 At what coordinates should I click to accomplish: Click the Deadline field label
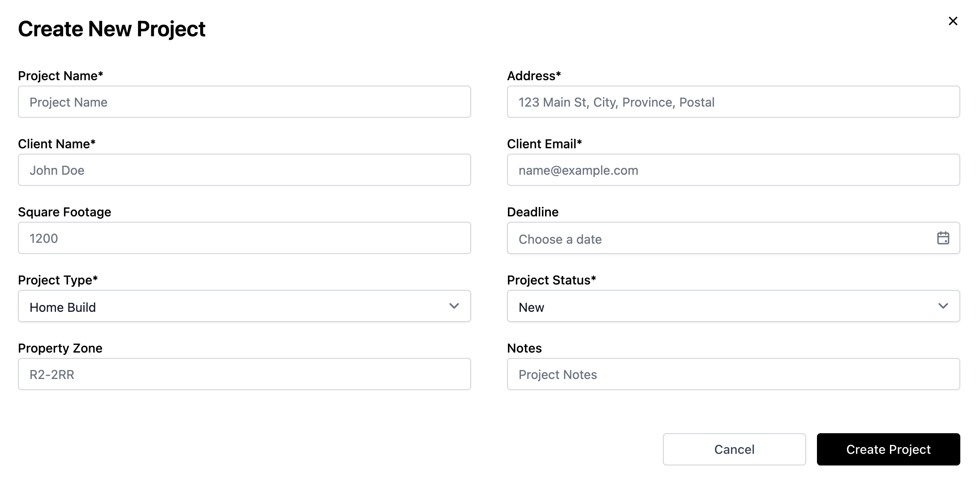pyautogui.click(x=533, y=212)
